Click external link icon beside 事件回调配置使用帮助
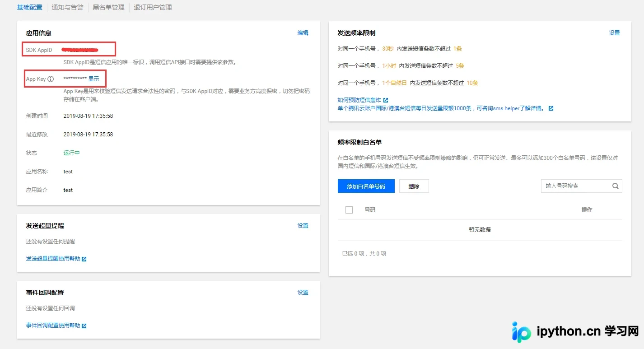 tap(84, 326)
